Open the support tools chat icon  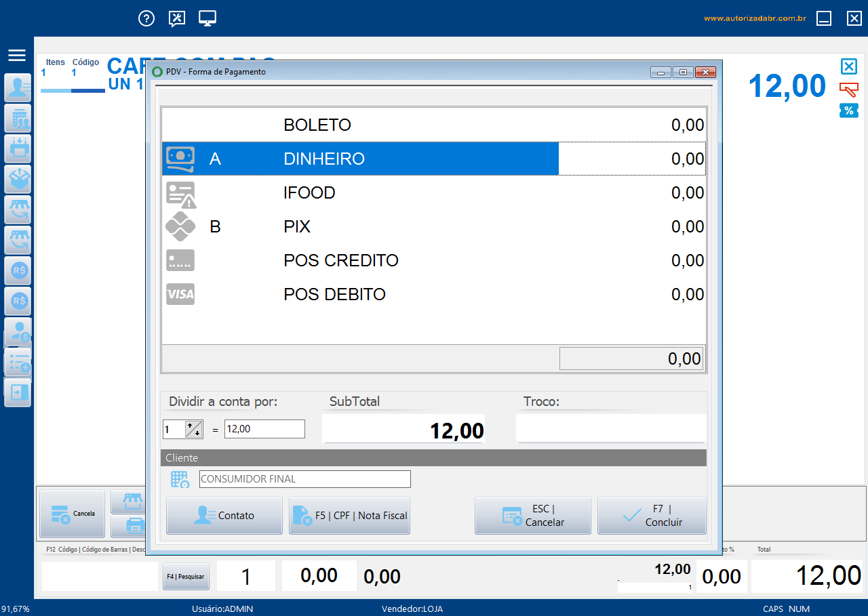click(177, 18)
